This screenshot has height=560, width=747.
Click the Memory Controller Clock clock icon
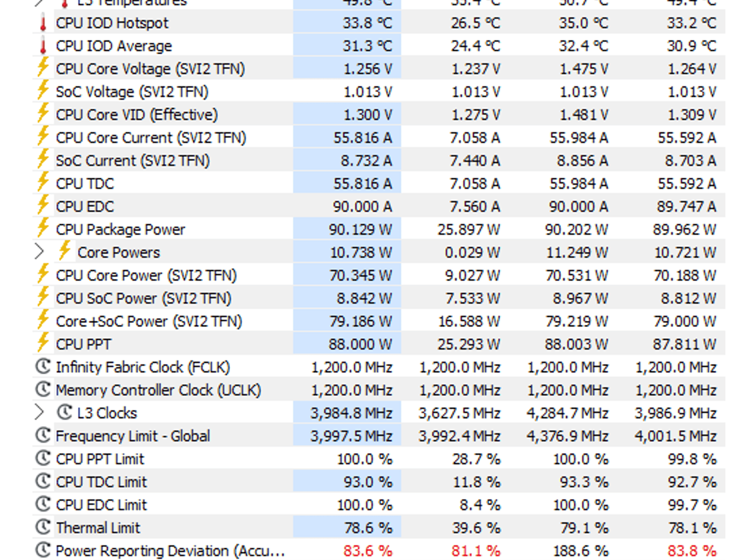[43, 390]
